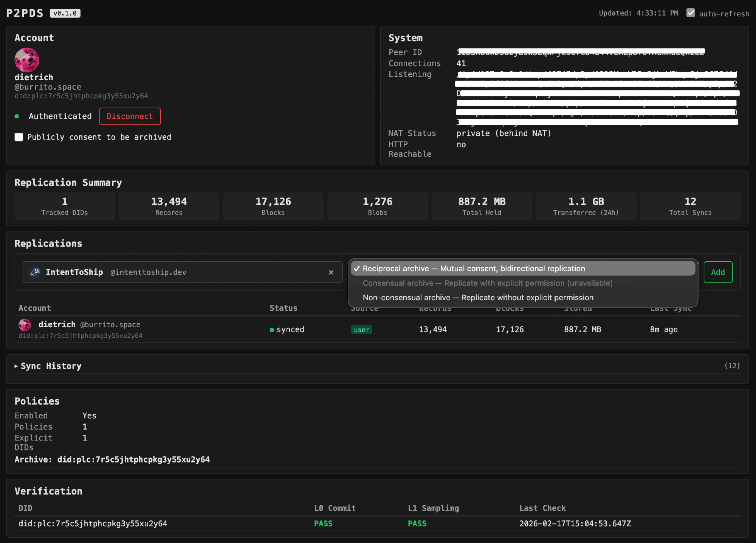This screenshot has height=543, width=756.
Task: Toggle the auto-refresh checkbox
Action: [x=691, y=13]
